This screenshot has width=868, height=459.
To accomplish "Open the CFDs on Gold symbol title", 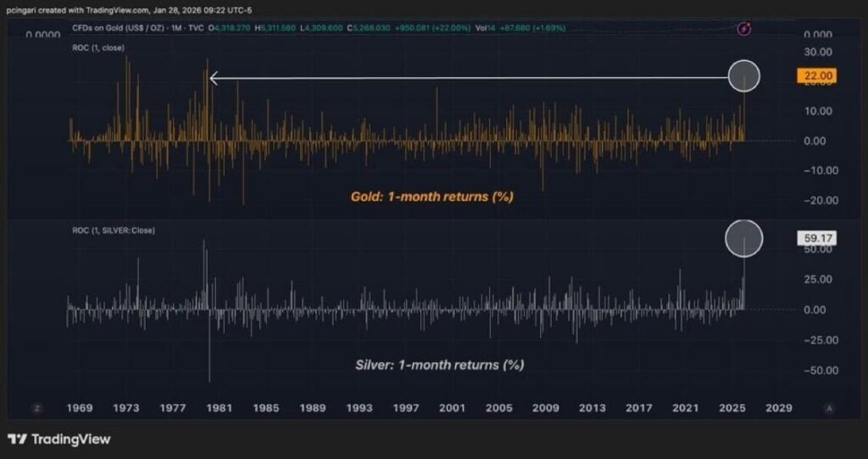I will pyautogui.click(x=134, y=28).
